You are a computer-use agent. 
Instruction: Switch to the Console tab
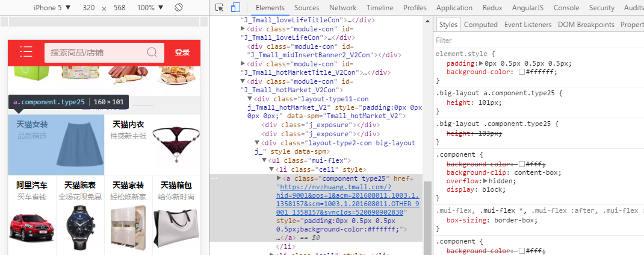click(566, 7)
